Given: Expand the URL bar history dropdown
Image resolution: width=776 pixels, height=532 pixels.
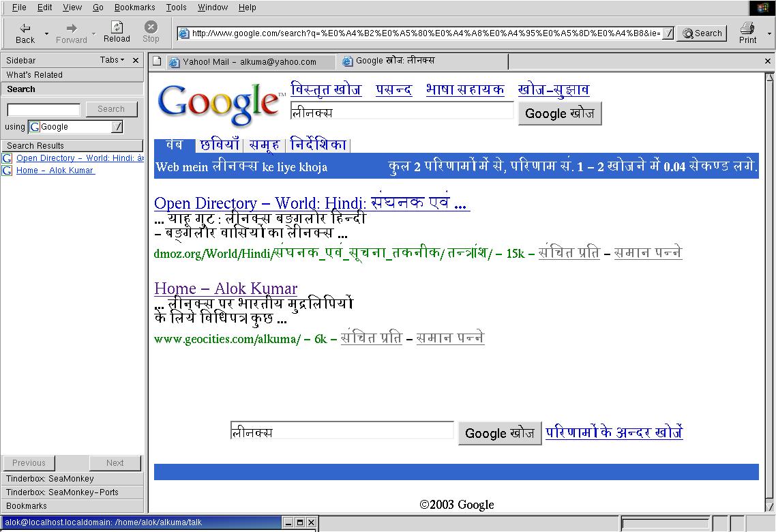Looking at the screenshot, I should (x=668, y=33).
